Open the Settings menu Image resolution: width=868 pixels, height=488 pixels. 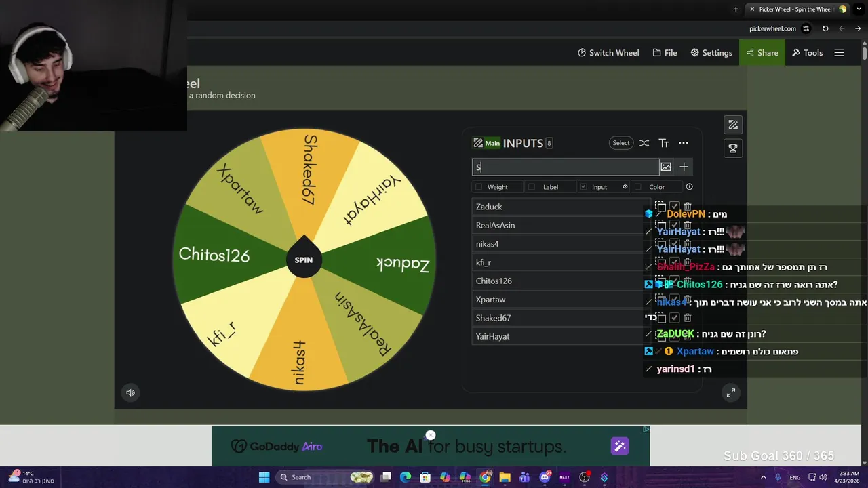click(x=711, y=52)
